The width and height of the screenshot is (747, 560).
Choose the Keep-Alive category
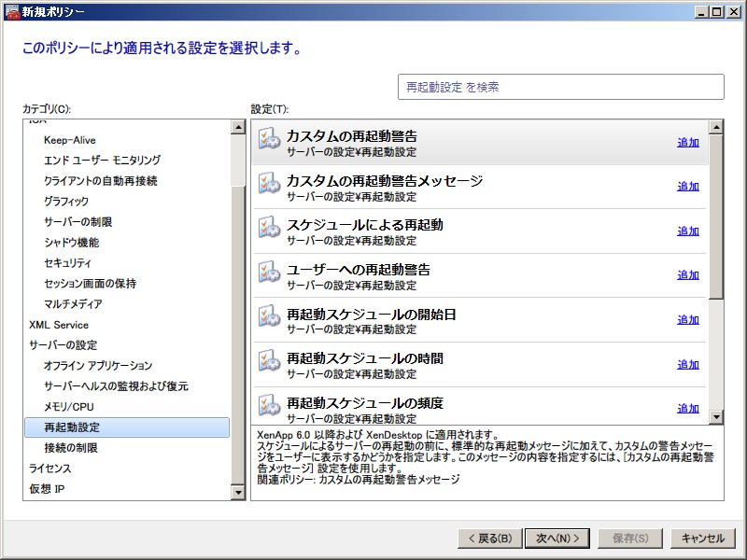(x=69, y=140)
